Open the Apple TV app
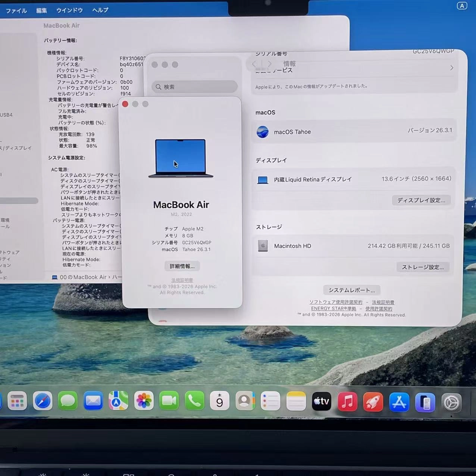476x476 pixels. [321, 401]
